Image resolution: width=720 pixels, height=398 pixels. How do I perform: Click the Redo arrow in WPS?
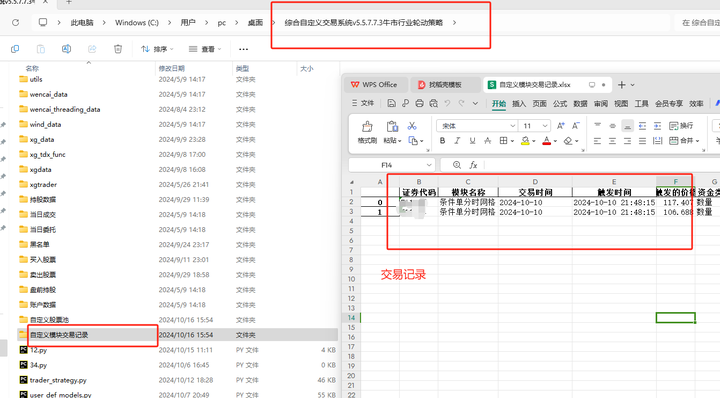click(461, 103)
